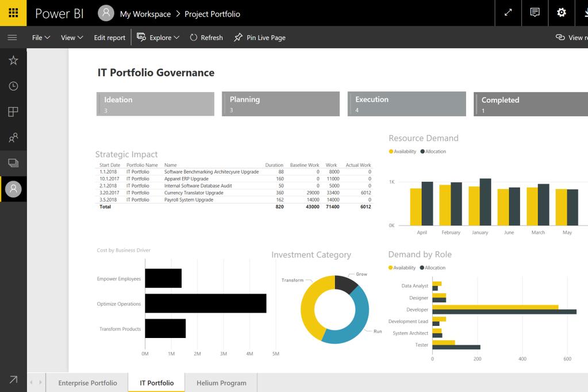The height and width of the screenshot is (392, 588).
Task: Select Payroll System Upgrade row
Action: coord(235,200)
